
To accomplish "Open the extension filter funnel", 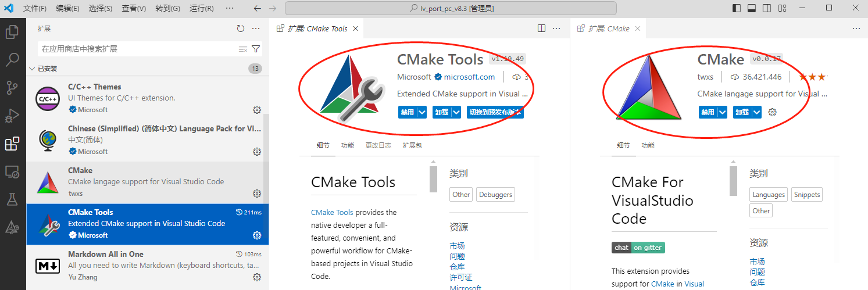I will [255, 49].
